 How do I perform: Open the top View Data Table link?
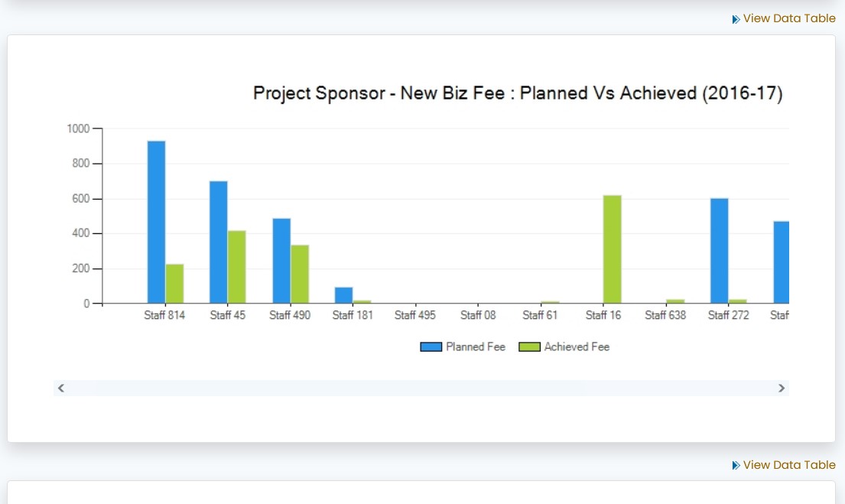[x=789, y=18]
